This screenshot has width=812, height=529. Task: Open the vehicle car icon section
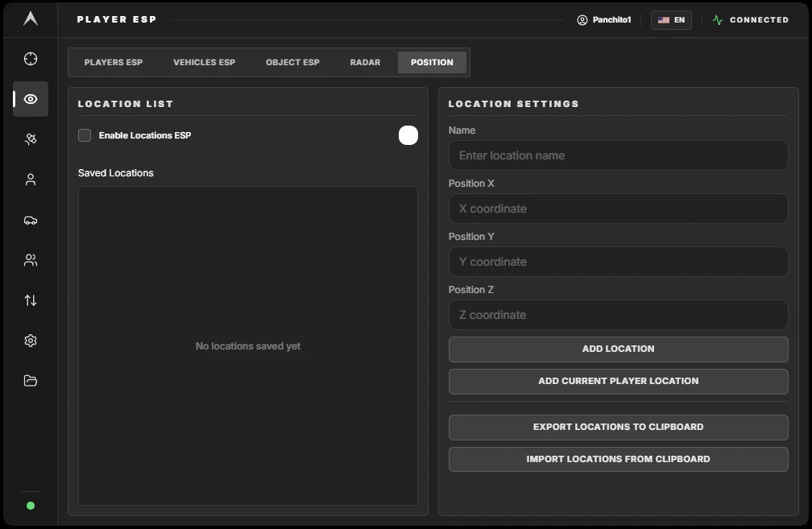tap(31, 220)
